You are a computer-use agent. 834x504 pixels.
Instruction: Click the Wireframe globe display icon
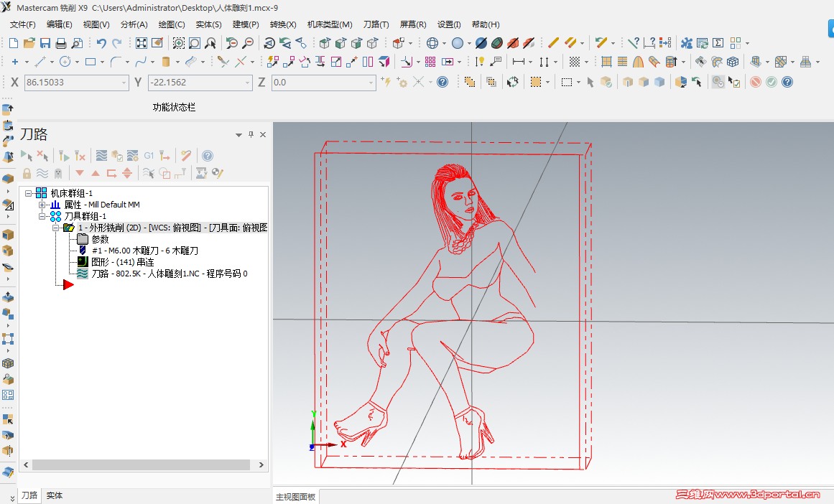pyautogui.click(x=432, y=43)
